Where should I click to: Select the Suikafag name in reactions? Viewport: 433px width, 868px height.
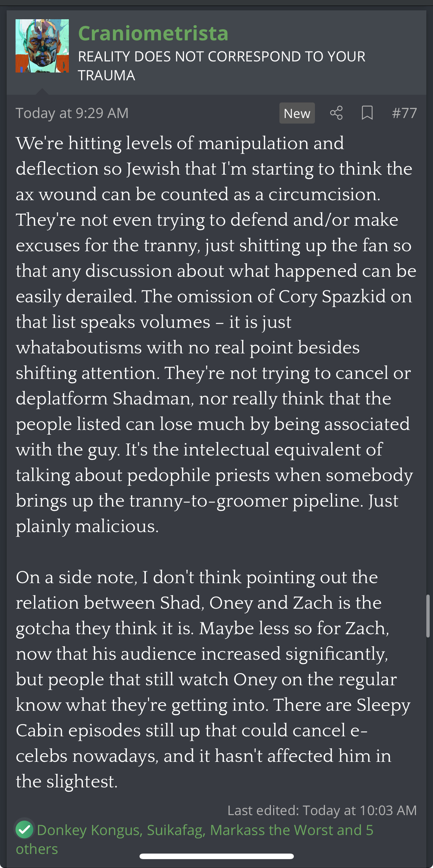[x=176, y=830]
